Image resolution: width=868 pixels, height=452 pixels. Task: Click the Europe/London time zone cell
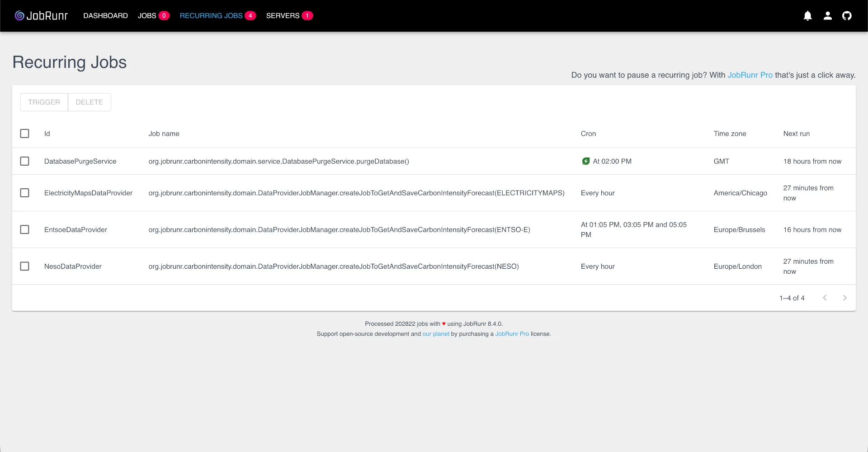pos(737,266)
